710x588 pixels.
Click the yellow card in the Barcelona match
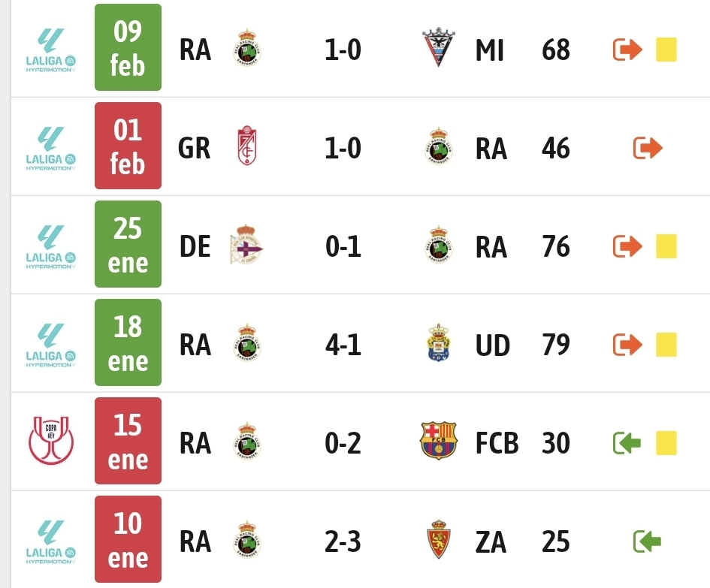click(x=666, y=443)
